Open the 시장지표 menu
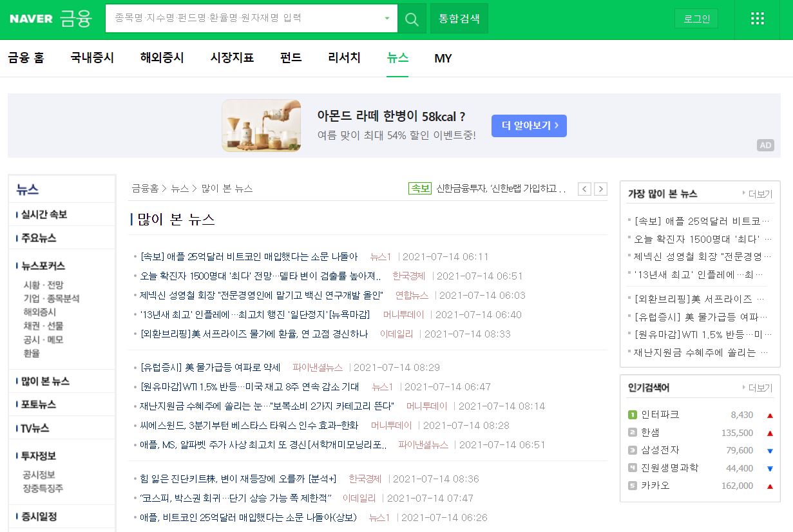The height and width of the screenshot is (532, 793). (x=232, y=58)
